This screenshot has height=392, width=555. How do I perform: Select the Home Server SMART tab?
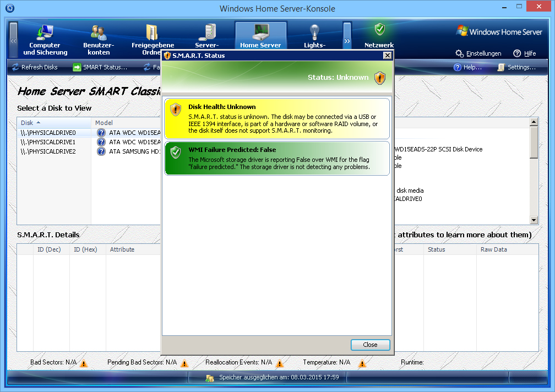tap(260, 36)
